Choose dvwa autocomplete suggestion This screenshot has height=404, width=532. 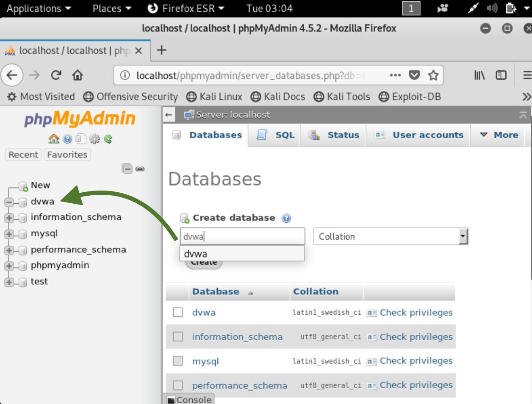(242, 254)
